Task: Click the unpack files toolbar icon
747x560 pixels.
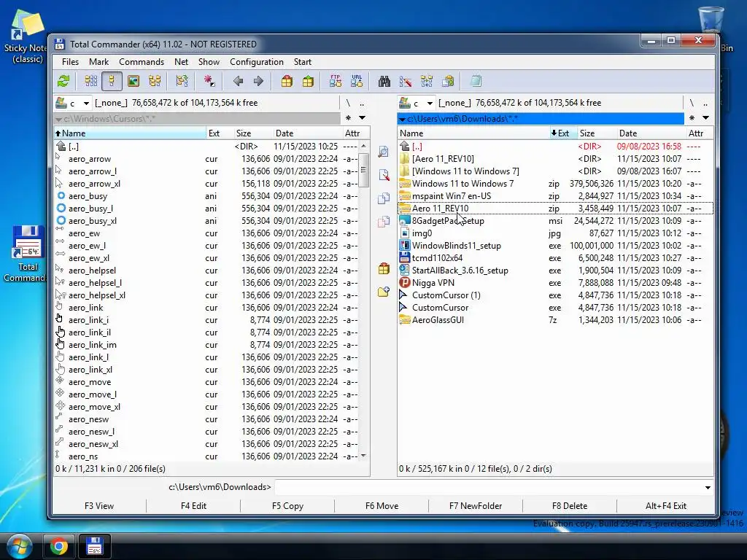Action: [309, 82]
